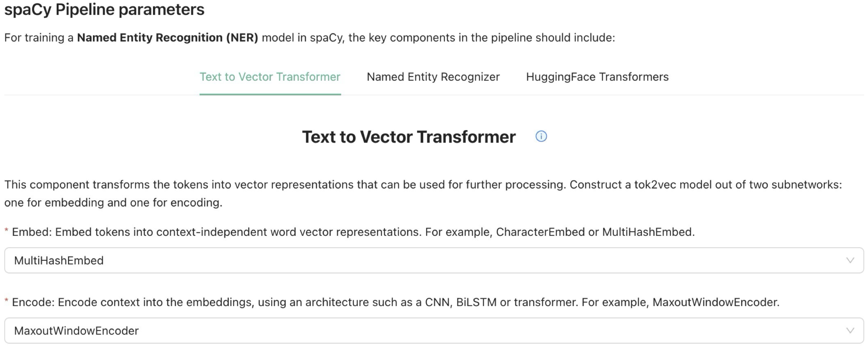Click the chevron arrow of the Encode dropdown
The width and height of the screenshot is (868, 349).
coord(850,330)
